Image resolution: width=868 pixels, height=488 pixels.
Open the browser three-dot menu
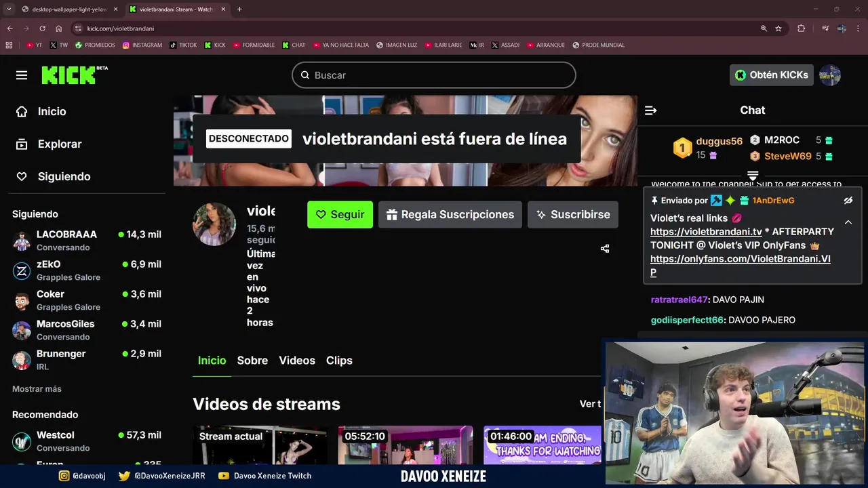pyautogui.click(x=858, y=28)
